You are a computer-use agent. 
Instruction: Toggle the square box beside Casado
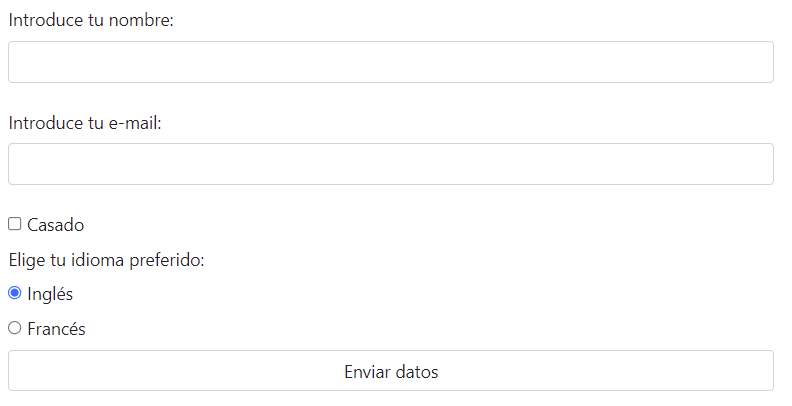coord(15,224)
